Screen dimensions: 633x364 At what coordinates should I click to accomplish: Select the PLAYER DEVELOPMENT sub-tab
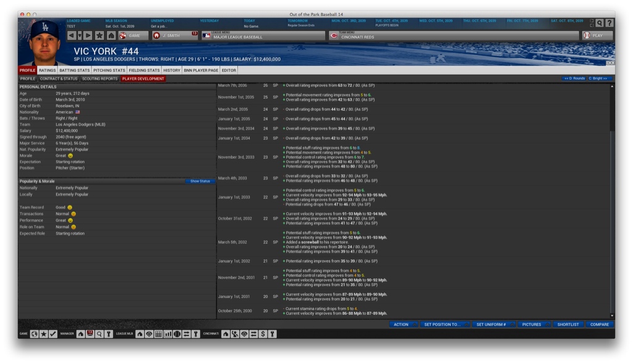[143, 78]
